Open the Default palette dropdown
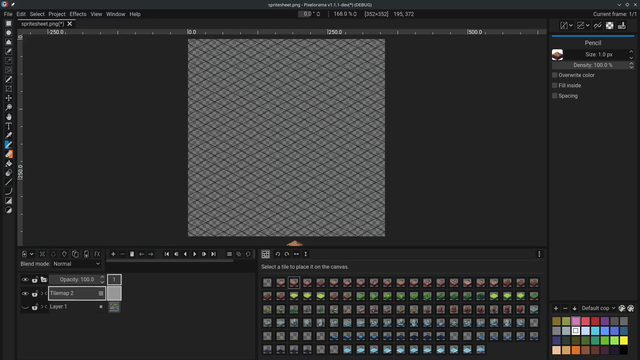640x360 pixels. coord(598,308)
